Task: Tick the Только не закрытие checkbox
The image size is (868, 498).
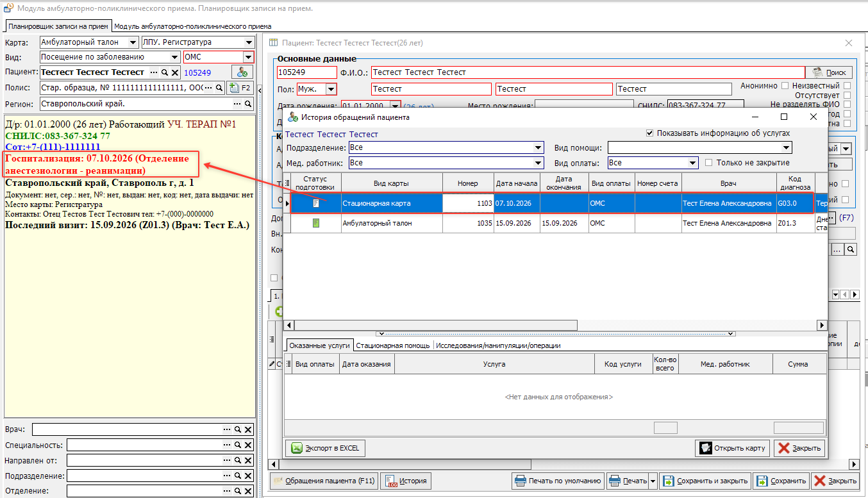Action: [x=708, y=163]
